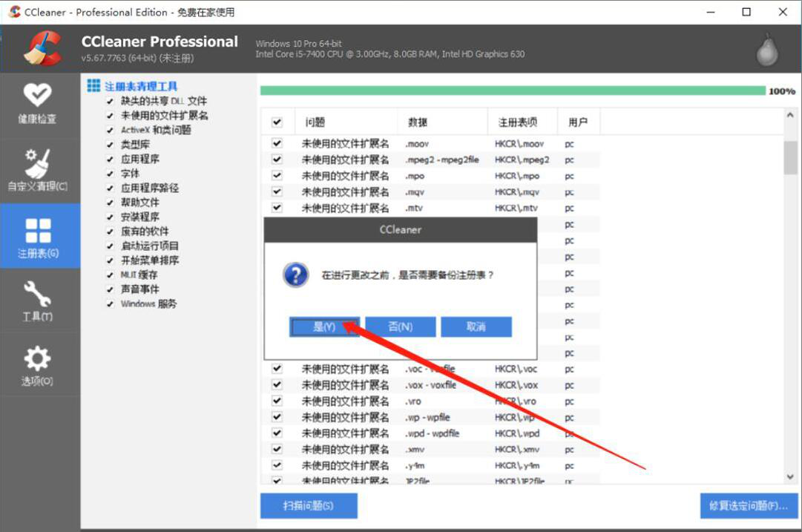
Task: Select the HKCR\.xmv registry key cell
Action: (x=516, y=450)
